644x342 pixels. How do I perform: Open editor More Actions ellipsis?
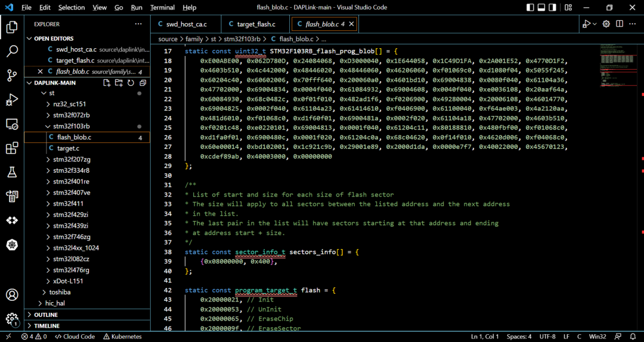pyautogui.click(x=633, y=24)
